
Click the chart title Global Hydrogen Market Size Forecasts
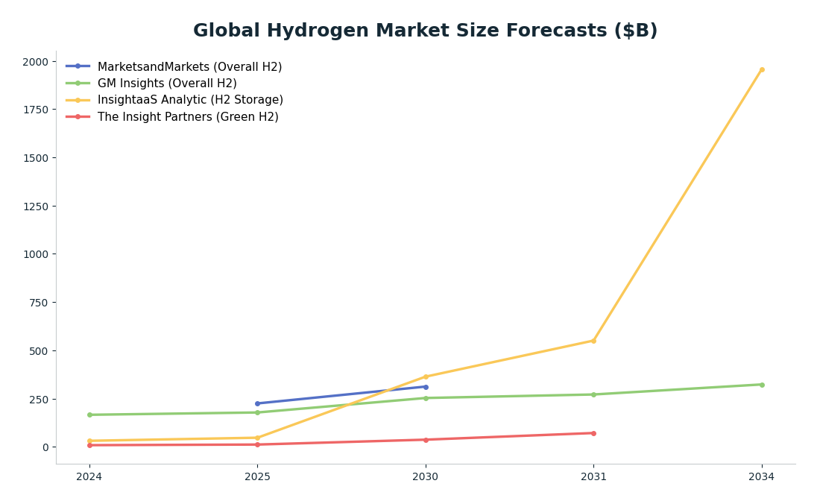click(x=425, y=31)
